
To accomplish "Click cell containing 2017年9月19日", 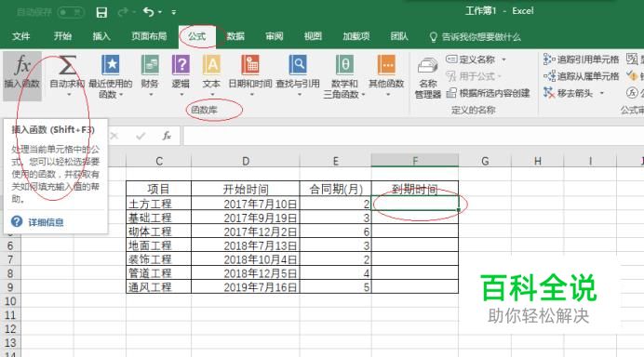I will [x=246, y=218].
